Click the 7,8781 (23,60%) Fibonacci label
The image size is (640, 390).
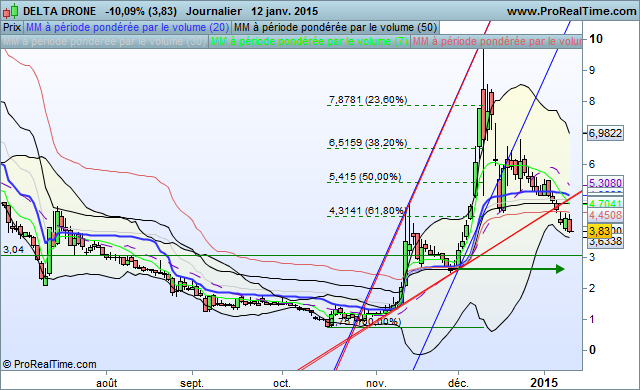coord(368,100)
